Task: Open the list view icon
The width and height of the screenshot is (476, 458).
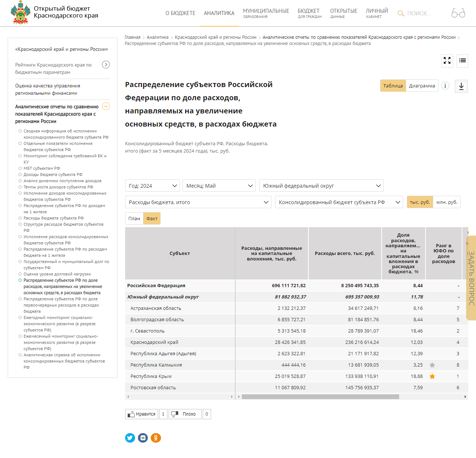Action: (462, 61)
